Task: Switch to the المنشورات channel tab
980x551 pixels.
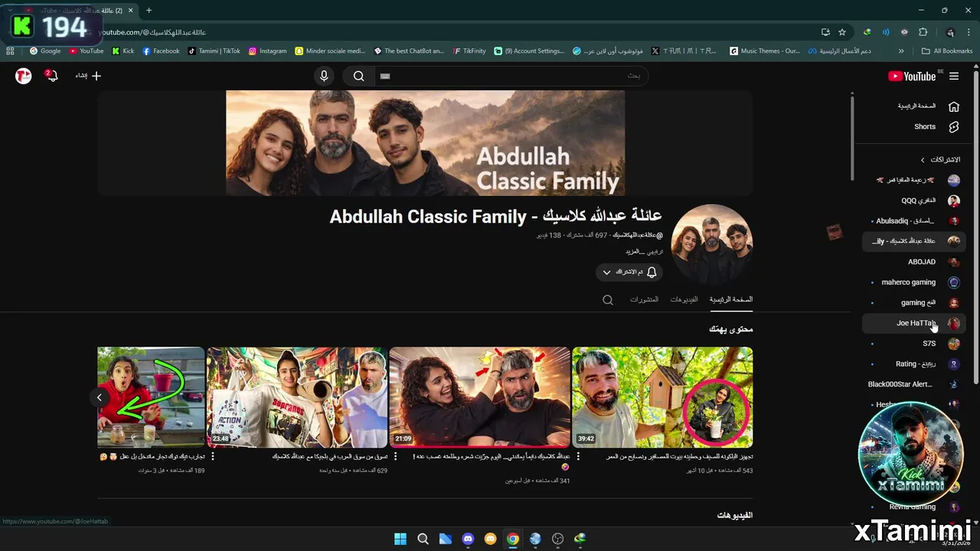Action: [x=644, y=299]
